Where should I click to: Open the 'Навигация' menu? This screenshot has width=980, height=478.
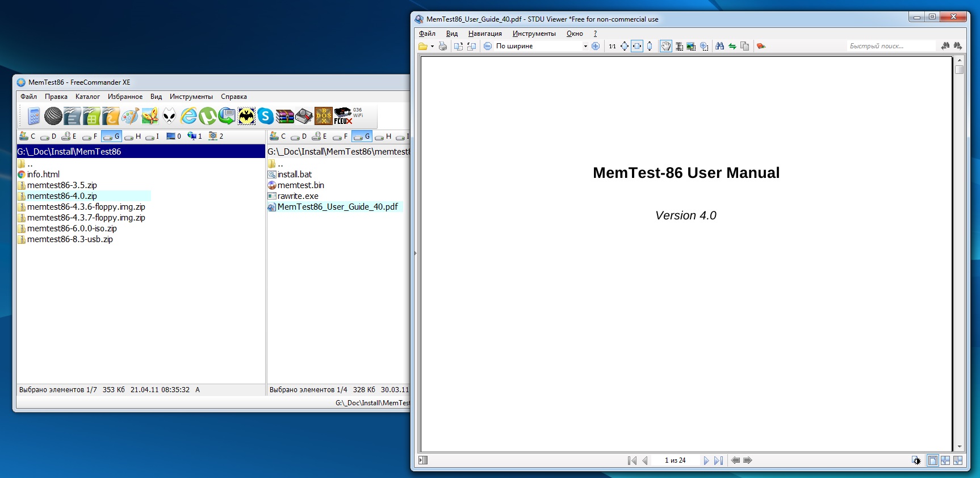coord(485,34)
